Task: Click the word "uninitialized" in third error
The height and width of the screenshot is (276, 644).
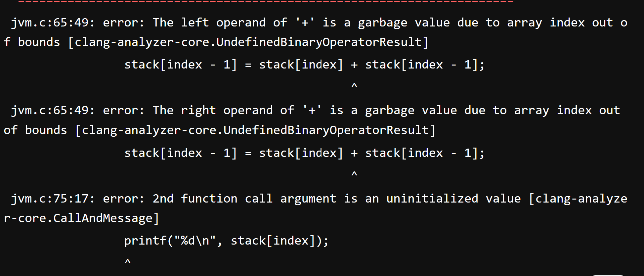Action: click(x=432, y=199)
